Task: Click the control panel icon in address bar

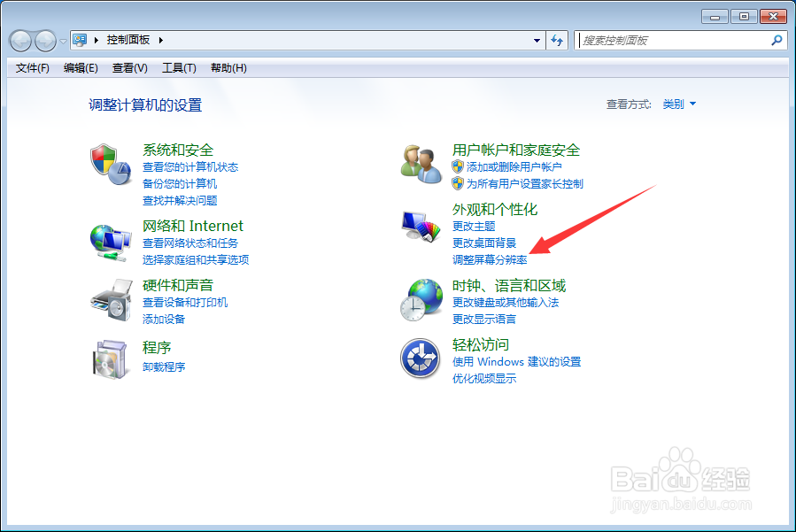Action: 80,40
